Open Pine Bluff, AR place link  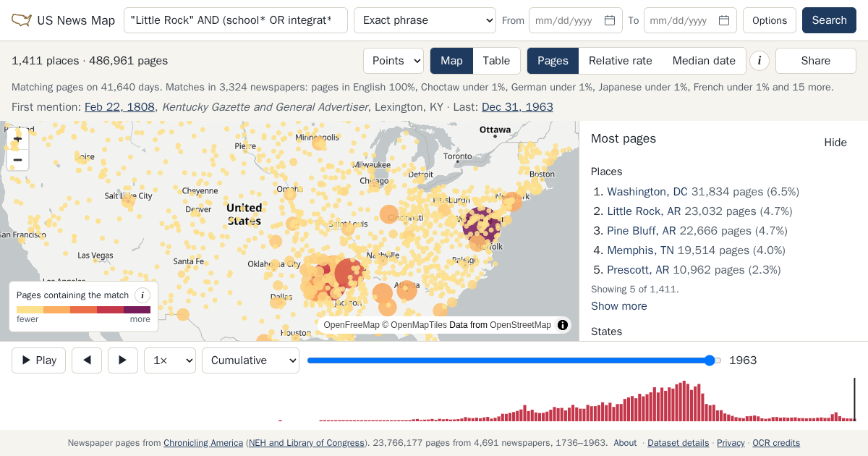pos(642,231)
